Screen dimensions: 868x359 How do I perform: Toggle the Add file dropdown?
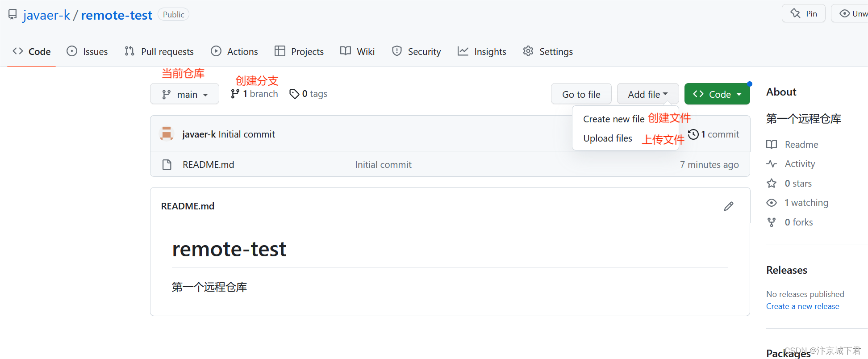coord(648,94)
